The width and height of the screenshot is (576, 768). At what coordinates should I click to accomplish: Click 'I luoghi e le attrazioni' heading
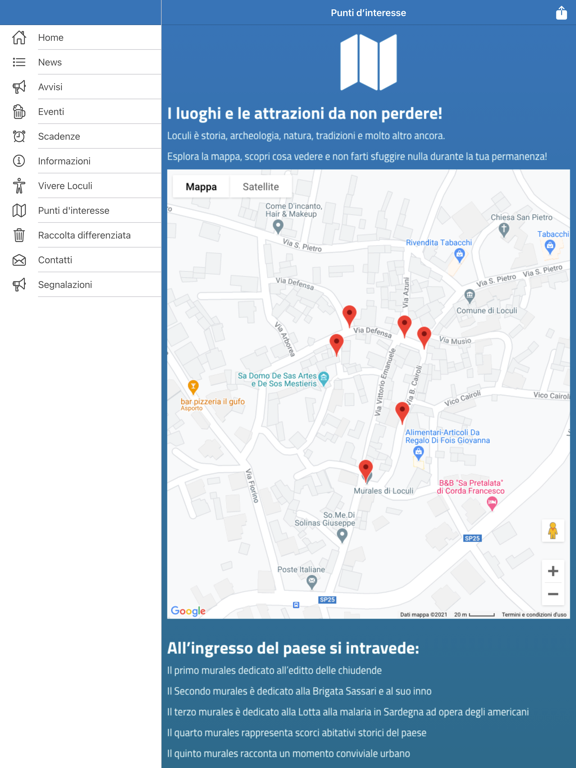coord(305,113)
